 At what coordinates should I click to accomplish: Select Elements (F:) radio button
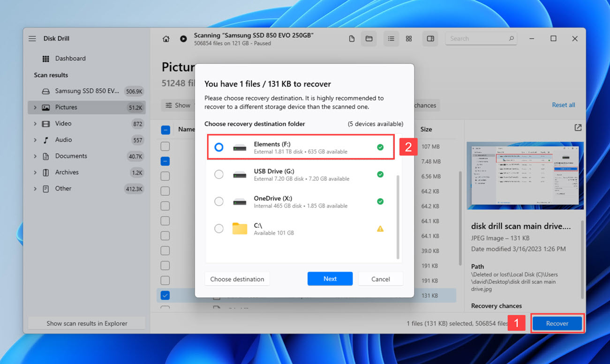[x=219, y=147]
